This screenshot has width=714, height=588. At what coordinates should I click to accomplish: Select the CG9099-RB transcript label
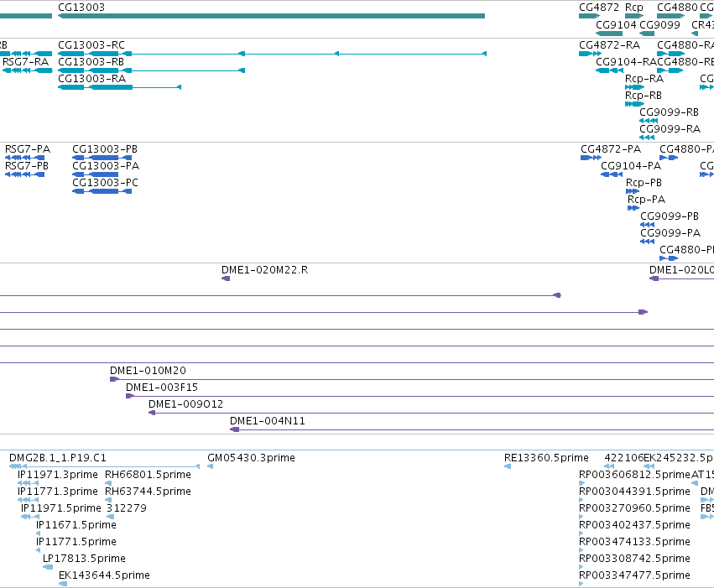pos(669,112)
